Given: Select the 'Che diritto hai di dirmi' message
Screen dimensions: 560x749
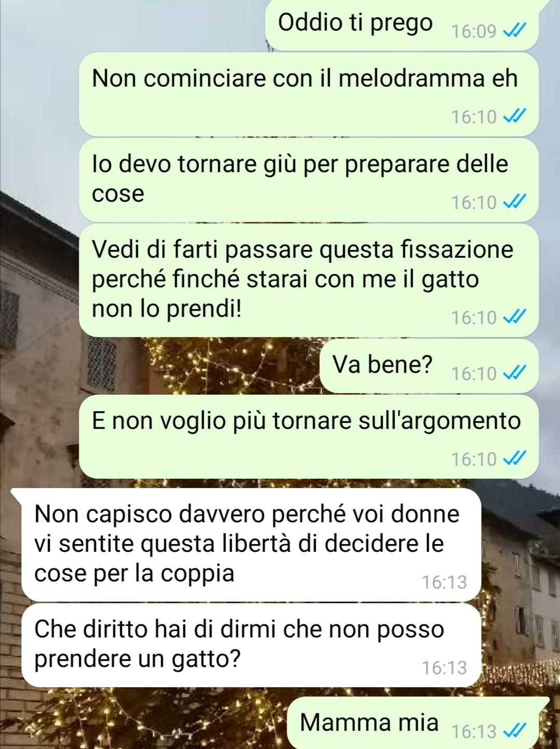Looking at the screenshot, I should click(x=251, y=645).
